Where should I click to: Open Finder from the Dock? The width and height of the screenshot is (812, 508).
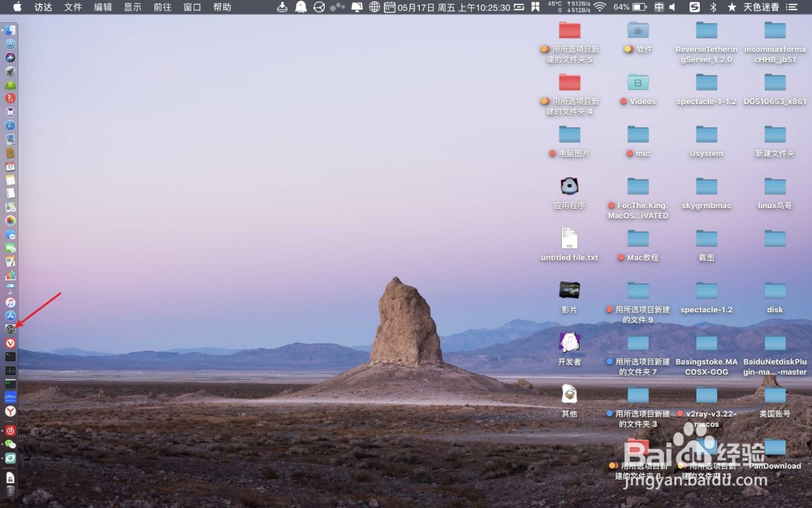(x=11, y=31)
